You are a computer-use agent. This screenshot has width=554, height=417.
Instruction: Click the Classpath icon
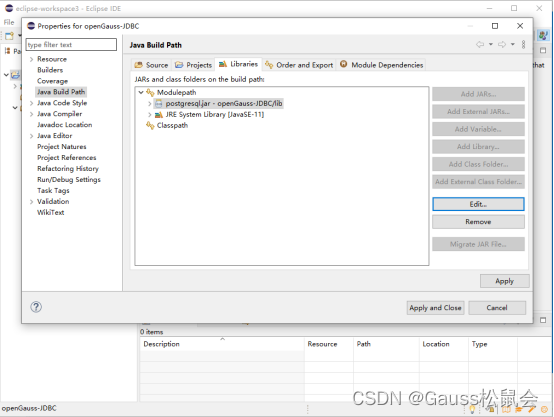150,125
